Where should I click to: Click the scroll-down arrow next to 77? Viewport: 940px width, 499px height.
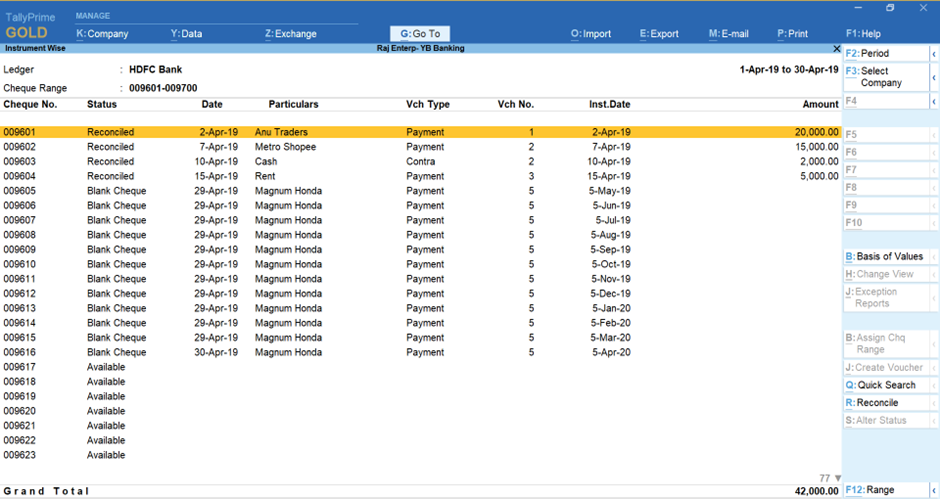tap(837, 478)
